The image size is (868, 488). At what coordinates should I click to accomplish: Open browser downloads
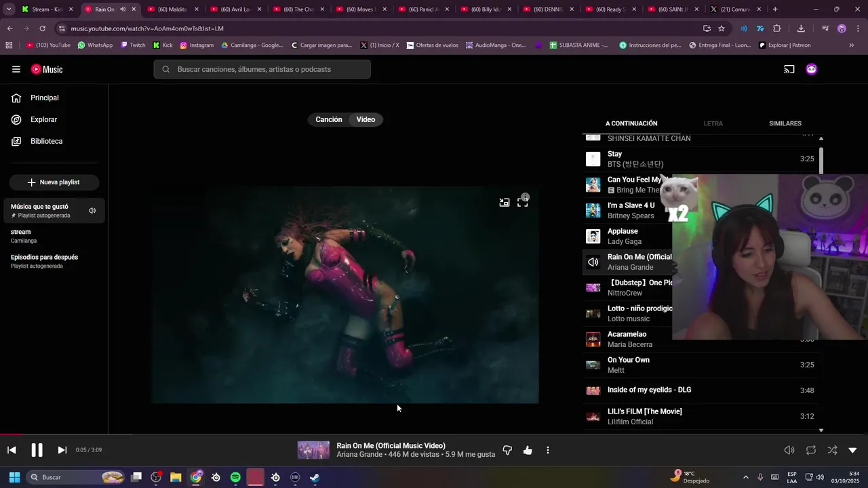click(x=801, y=28)
